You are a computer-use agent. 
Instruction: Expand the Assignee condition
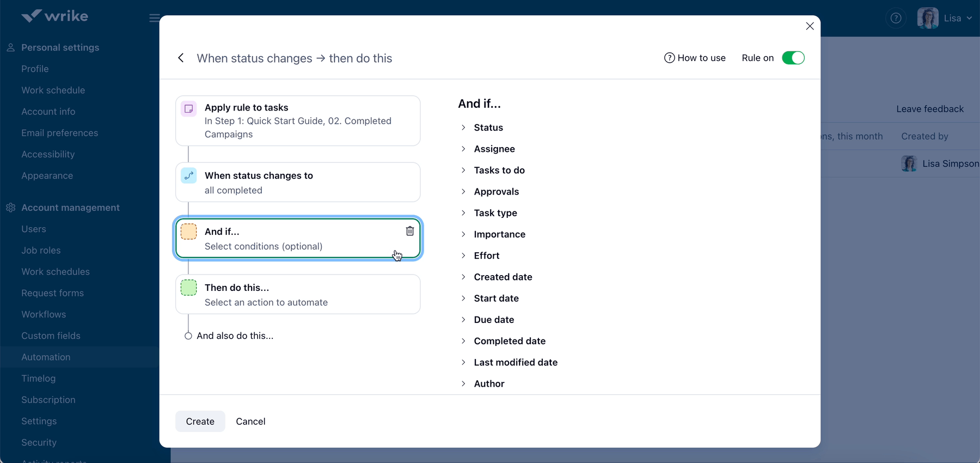click(494, 149)
